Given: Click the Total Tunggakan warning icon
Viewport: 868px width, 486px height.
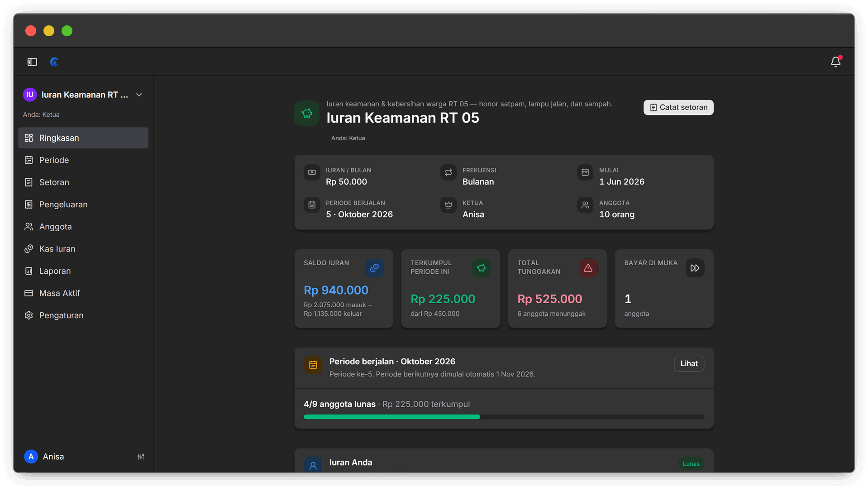Looking at the screenshot, I should click(588, 268).
